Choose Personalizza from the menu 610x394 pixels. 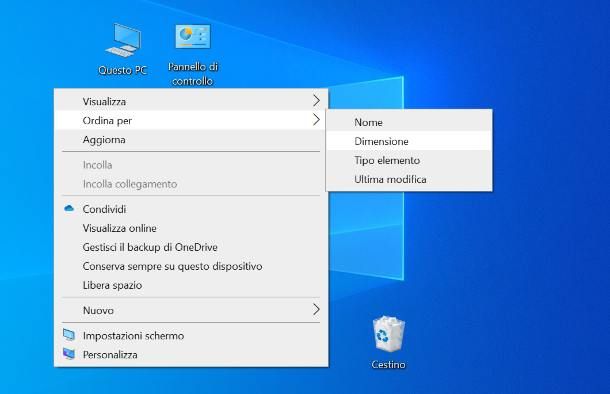pos(191,355)
